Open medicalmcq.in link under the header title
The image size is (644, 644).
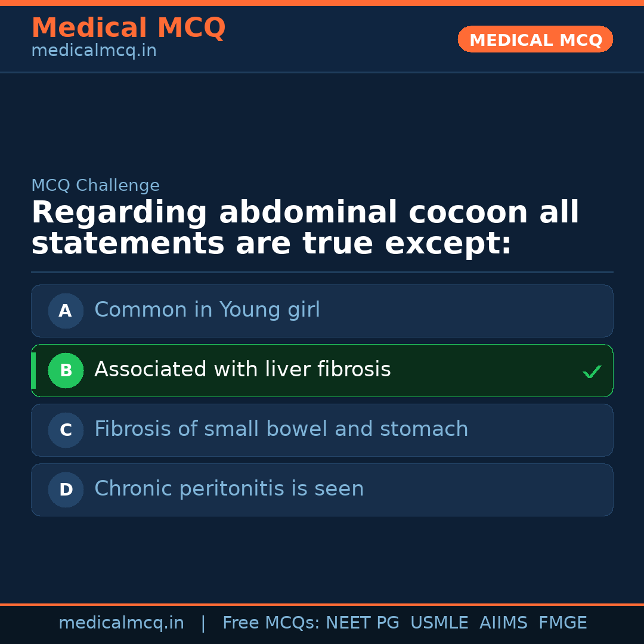point(94,51)
